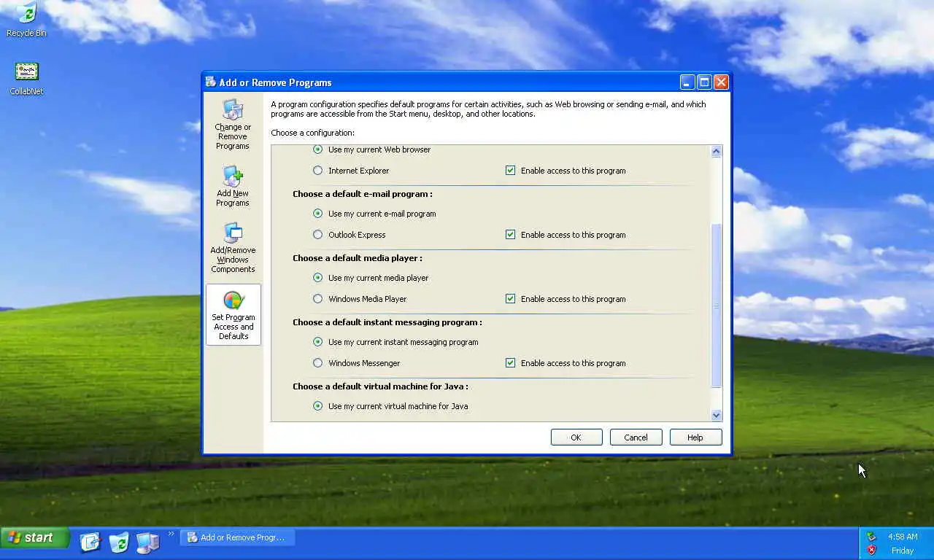934x560 pixels.
Task: Click upper system tray icon
Action: point(871,537)
